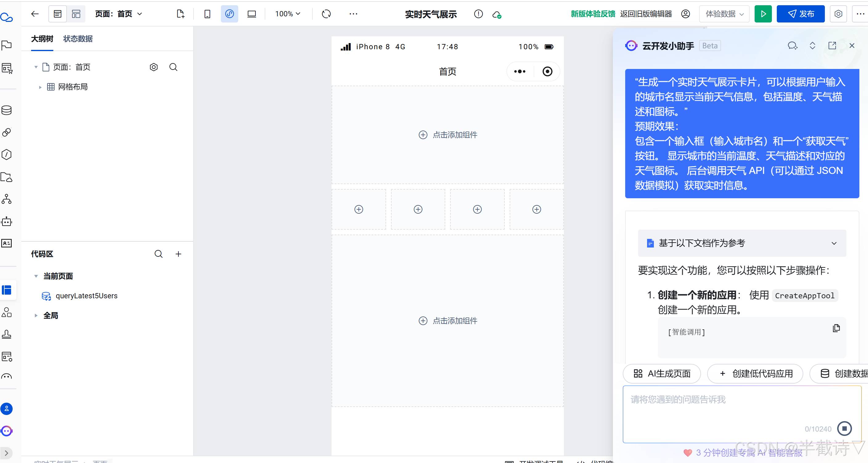
Task: Open the link connector icon in sidebar
Action: (x=7, y=132)
